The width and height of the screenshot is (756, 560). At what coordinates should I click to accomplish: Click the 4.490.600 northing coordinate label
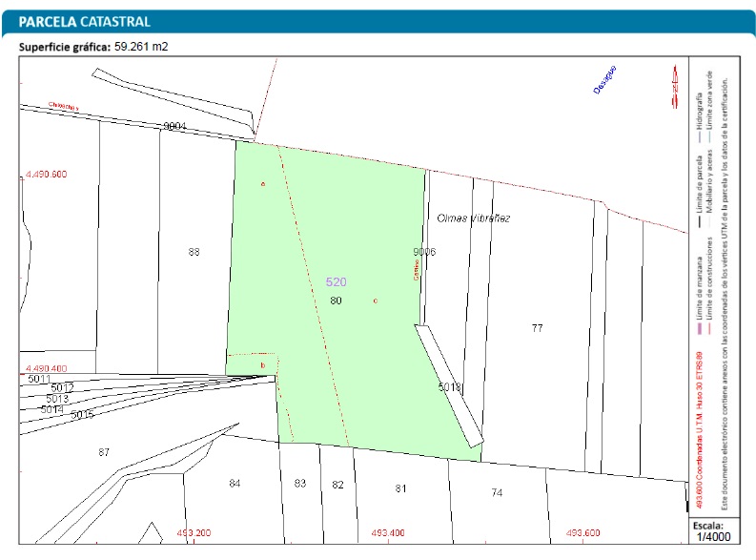(45, 175)
